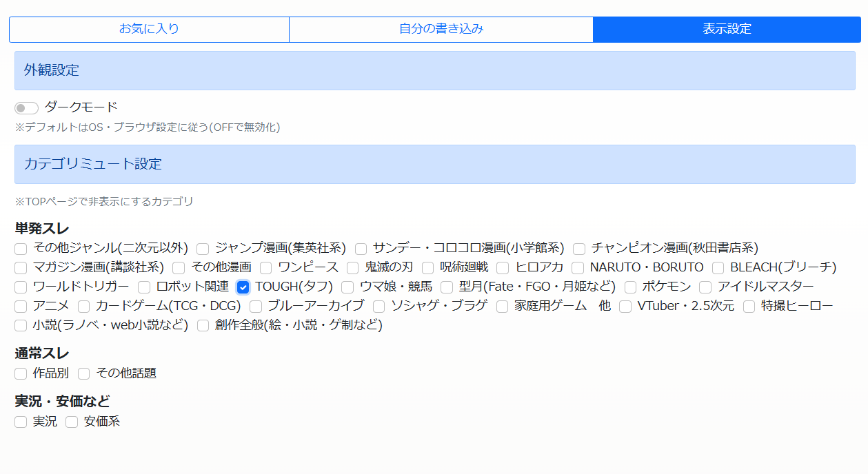This screenshot has width=868, height=474.
Task: Enable the 作品別 checkbox under 通常スレ
Action: pyautogui.click(x=21, y=374)
